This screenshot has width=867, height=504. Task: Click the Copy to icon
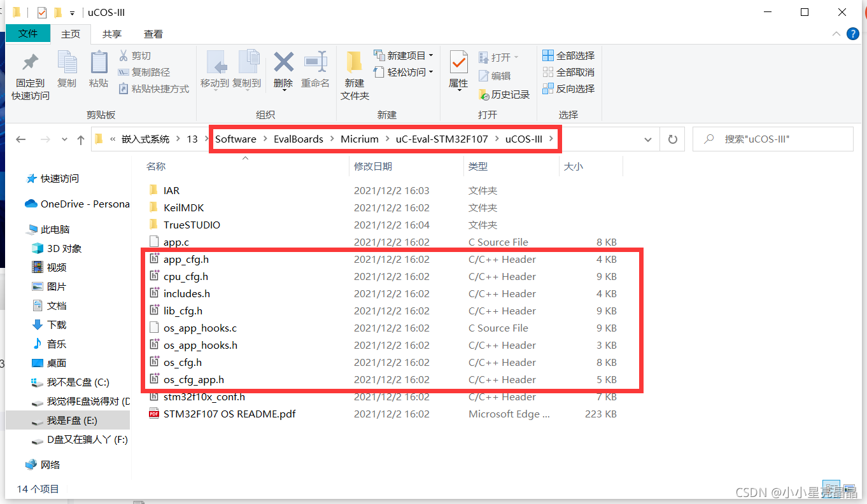click(x=248, y=62)
